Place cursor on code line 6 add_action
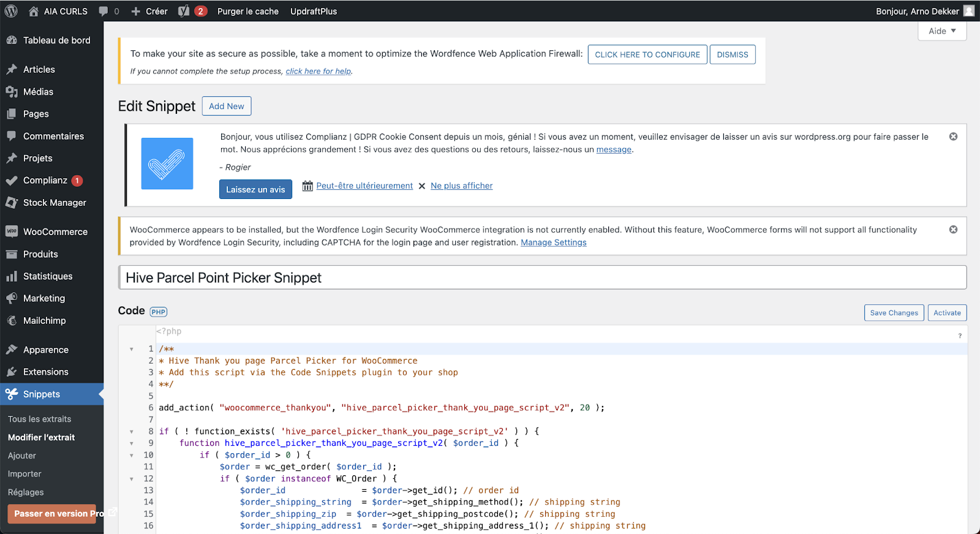Screen dimensions: 980x534 tap(382, 408)
